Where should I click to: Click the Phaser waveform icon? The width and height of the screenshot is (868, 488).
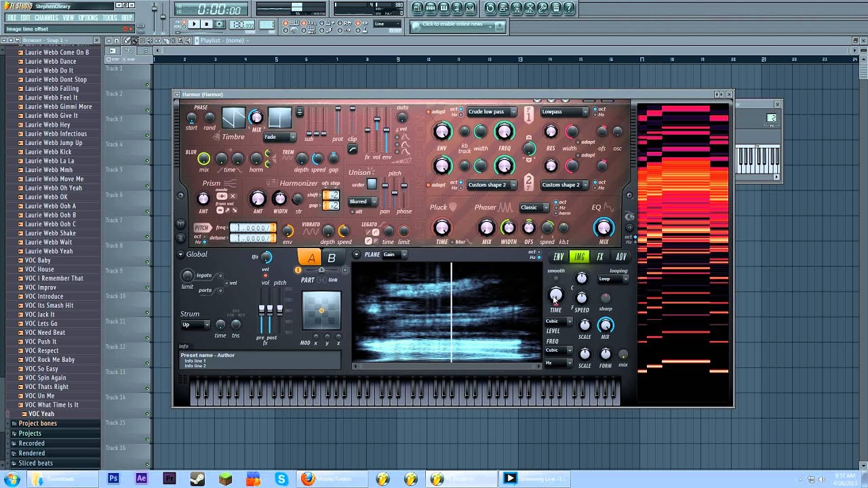pyautogui.click(x=505, y=207)
